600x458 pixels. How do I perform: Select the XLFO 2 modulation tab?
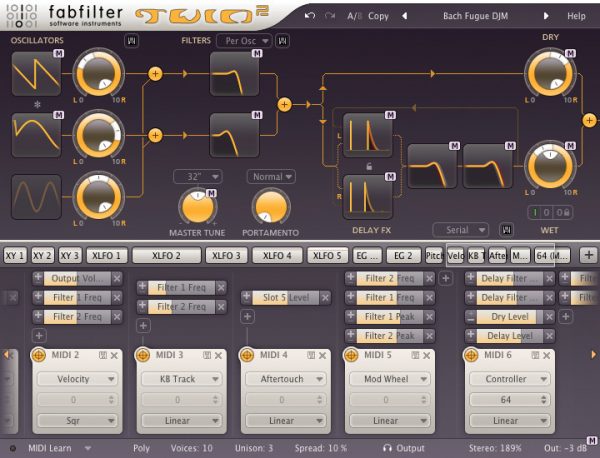click(166, 255)
